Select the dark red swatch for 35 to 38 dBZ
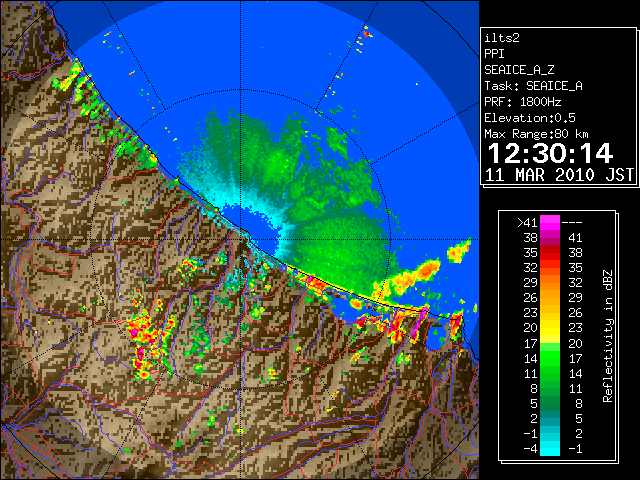Screen dimensions: 640x480 tap(550, 253)
